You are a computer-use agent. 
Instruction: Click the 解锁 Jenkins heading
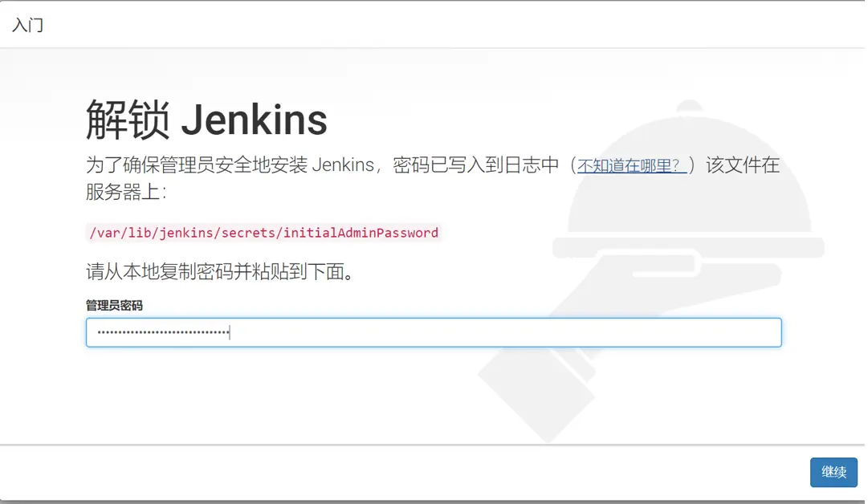click(206, 120)
